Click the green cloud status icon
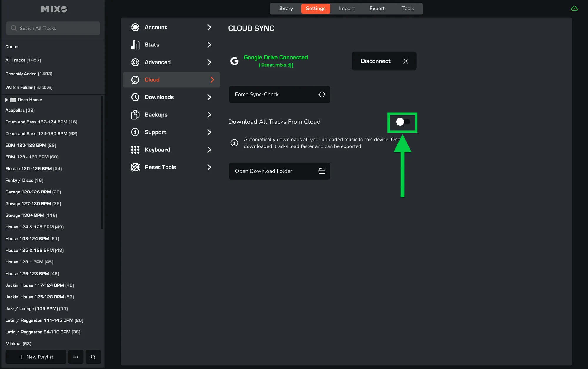Viewport: 588px width, 369px height. (x=574, y=9)
